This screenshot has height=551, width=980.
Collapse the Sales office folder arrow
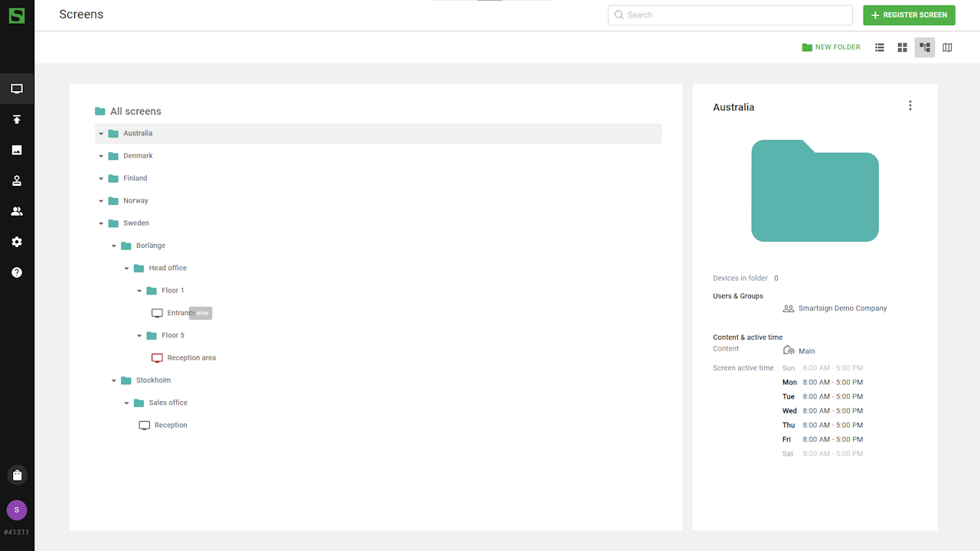click(126, 403)
